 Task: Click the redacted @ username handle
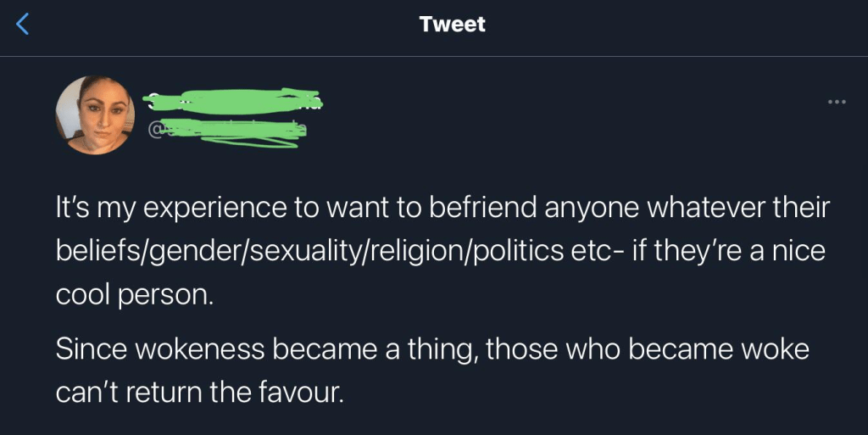click(226, 131)
